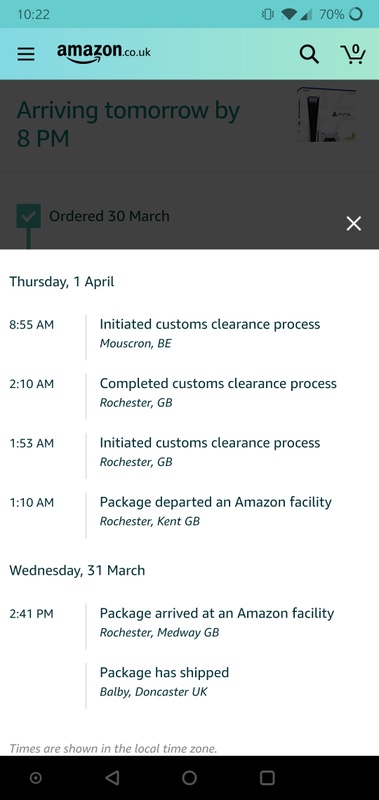379x800 pixels.
Task: Tap the PS5 product thumbnail
Action: pos(326,115)
